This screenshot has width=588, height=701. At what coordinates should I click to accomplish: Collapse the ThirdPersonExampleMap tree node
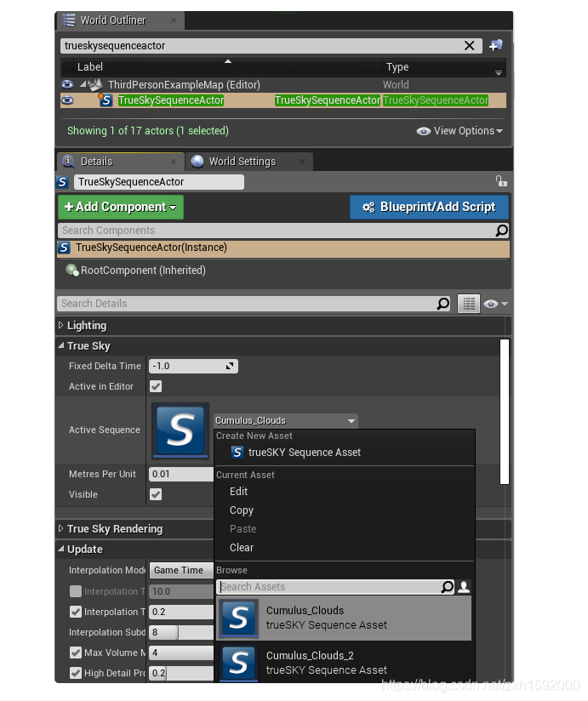tap(83, 84)
